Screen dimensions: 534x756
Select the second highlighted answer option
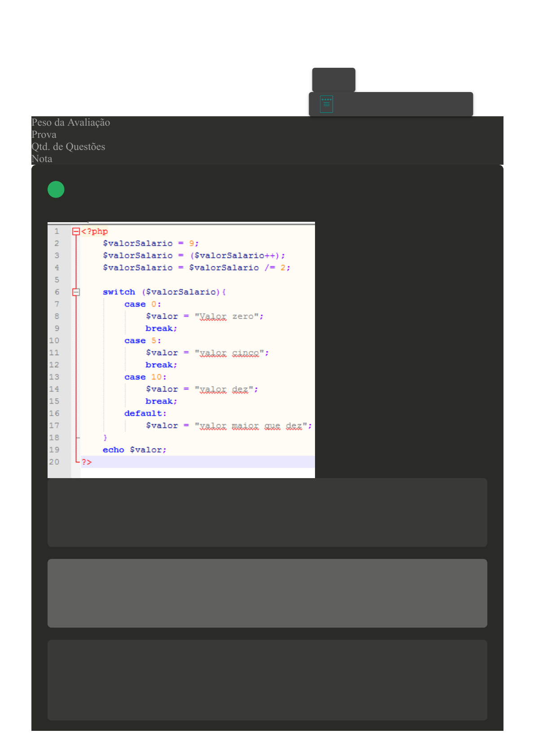267,593
